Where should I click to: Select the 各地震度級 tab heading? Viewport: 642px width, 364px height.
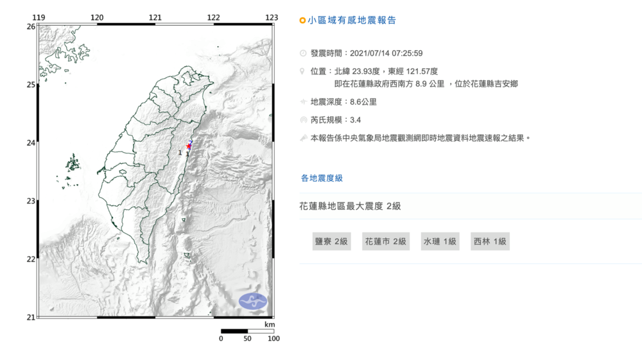point(322,178)
